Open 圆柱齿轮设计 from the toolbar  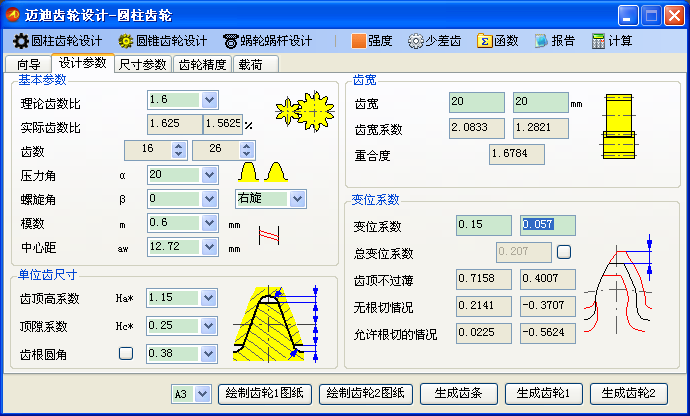point(57,41)
